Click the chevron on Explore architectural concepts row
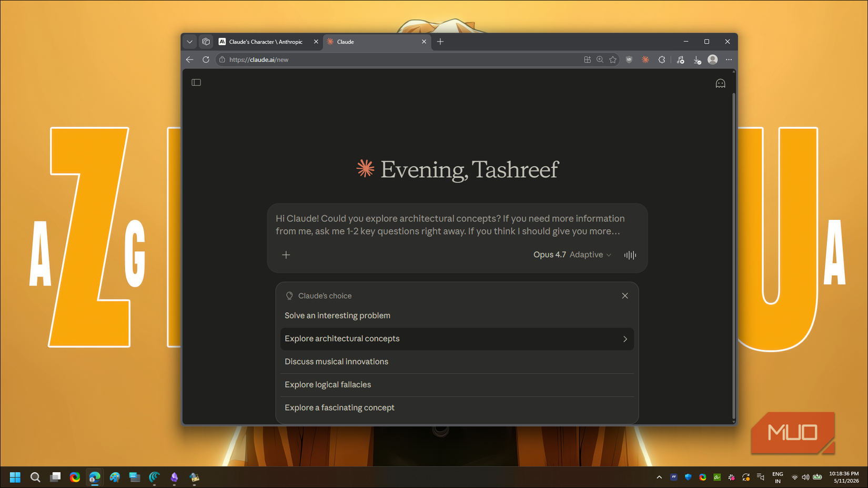 [625, 339]
